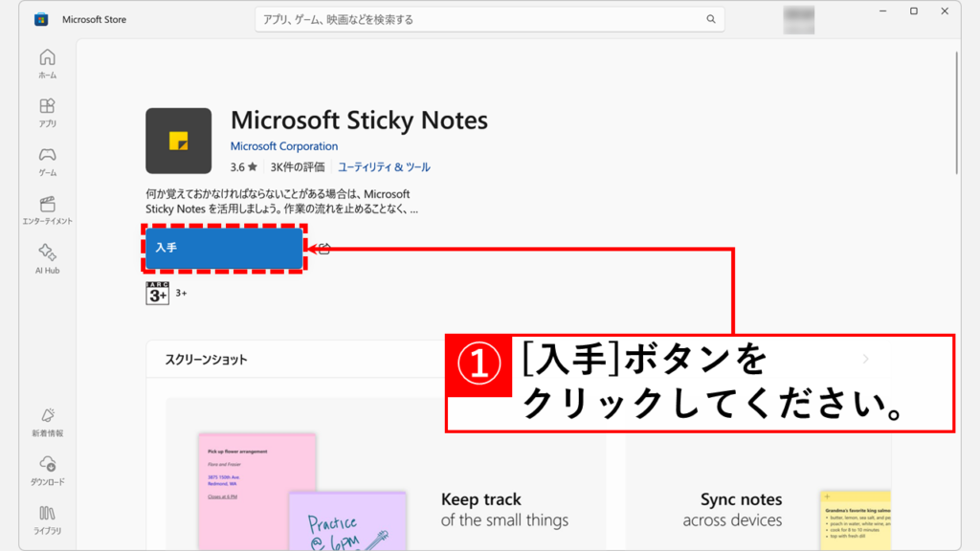
Task: Open the Apps (アプリ) section
Action: pyautogui.click(x=48, y=113)
